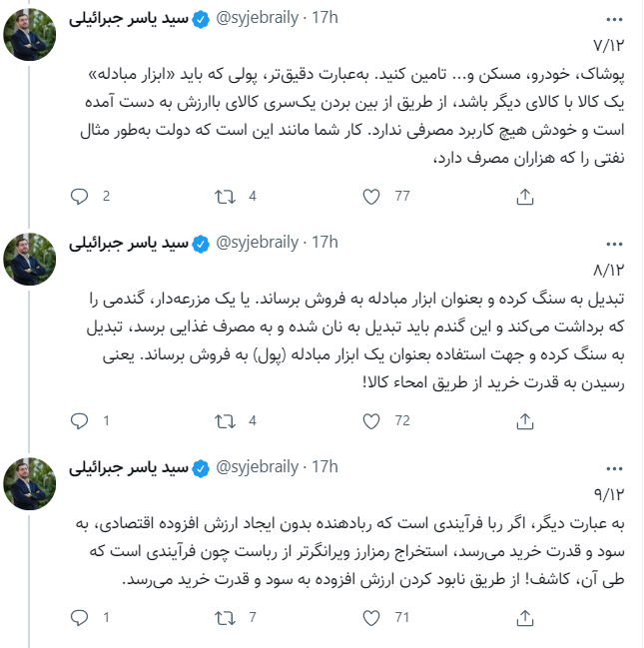Share the 8/12 tweet
Viewport: 644px width, 648px height.
[x=524, y=420]
